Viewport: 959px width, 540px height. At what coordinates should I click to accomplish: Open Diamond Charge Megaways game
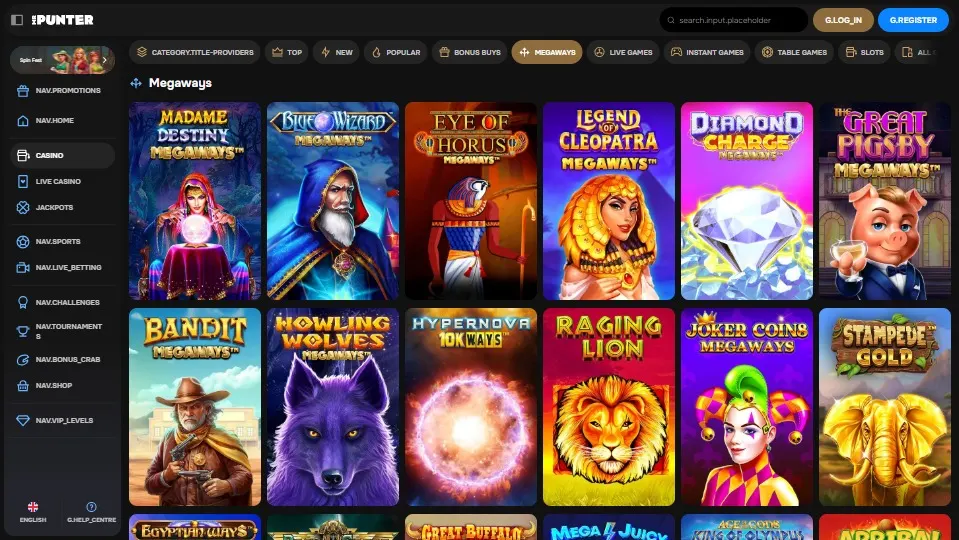point(747,201)
